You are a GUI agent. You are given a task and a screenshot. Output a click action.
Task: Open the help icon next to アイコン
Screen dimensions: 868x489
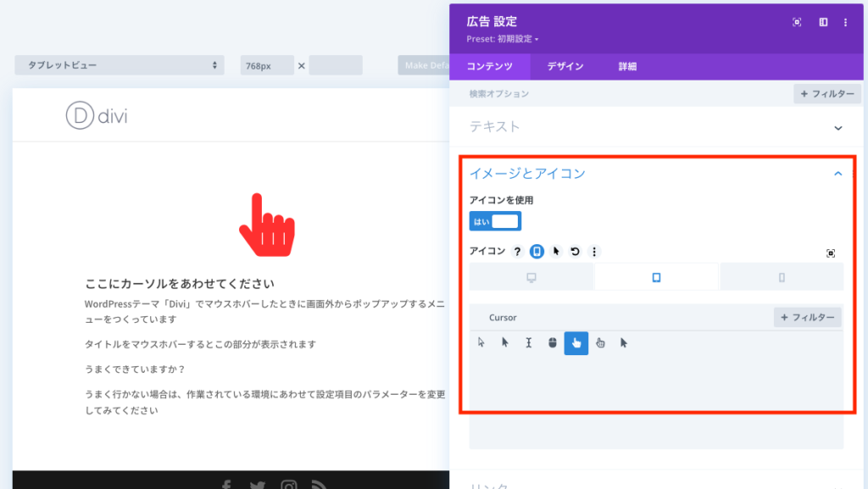[518, 251]
